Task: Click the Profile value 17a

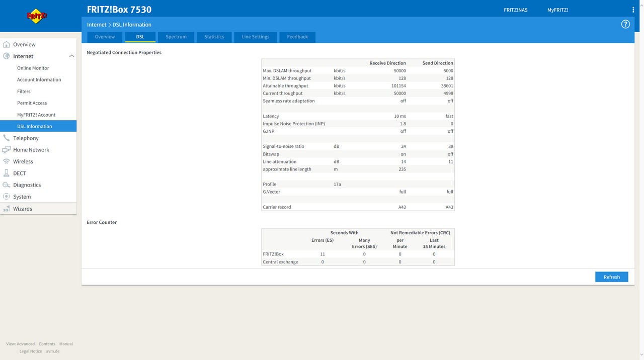Action: pyautogui.click(x=337, y=185)
